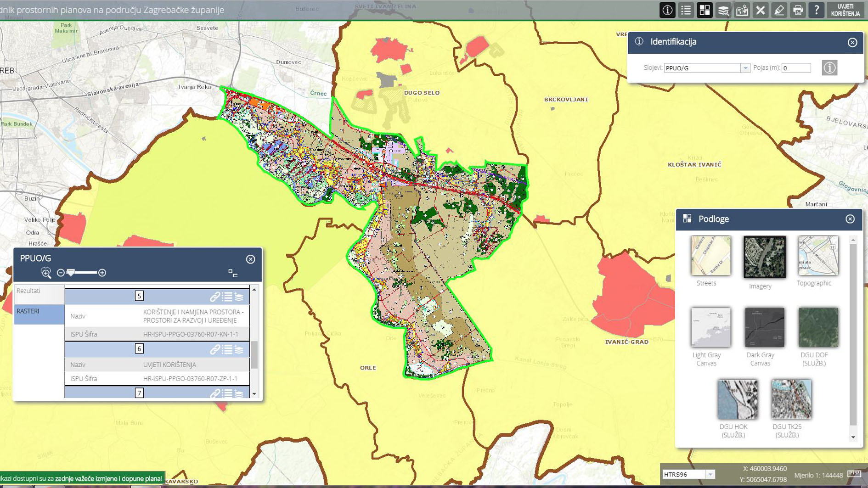Select the Dark Gray Canvas basemap

point(765,327)
